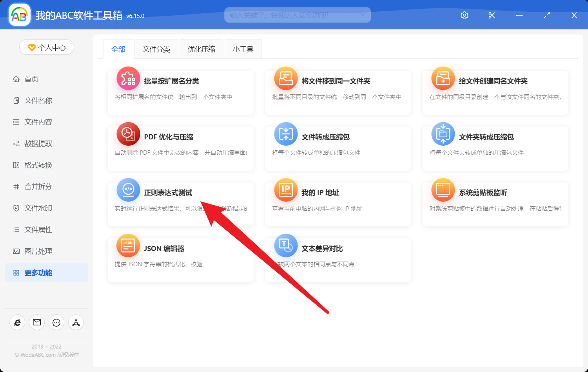Expand the search keyword dropdown
The width and height of the screenshot is (588, 372).
tap(364, 15)
